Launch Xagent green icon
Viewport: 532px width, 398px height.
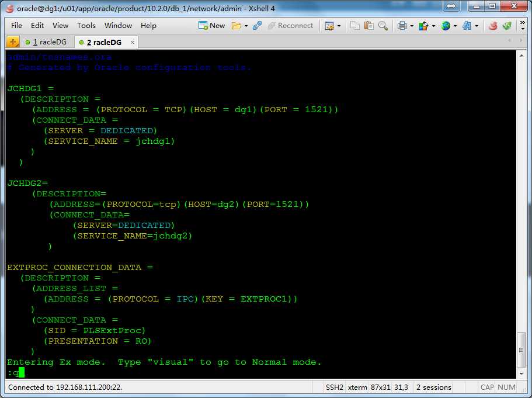(x=507, y=26)
